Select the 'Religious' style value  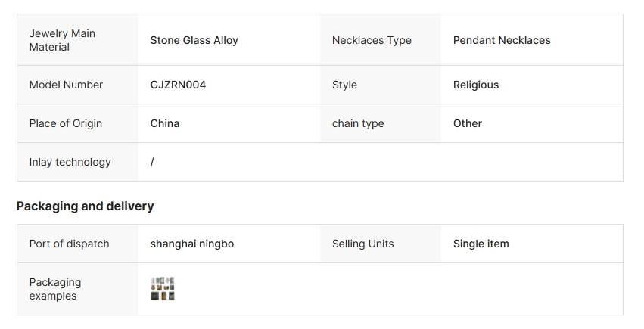[x=476, y=85]
